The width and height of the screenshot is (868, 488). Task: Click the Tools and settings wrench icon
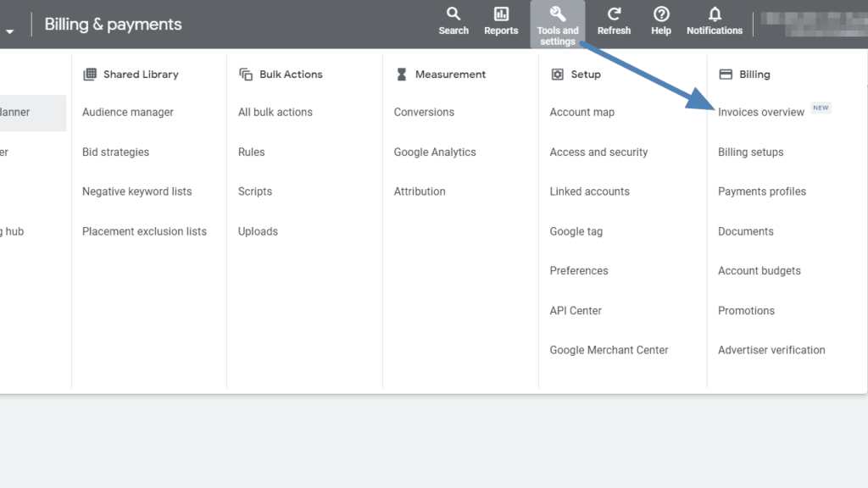(x=557, y=14)
